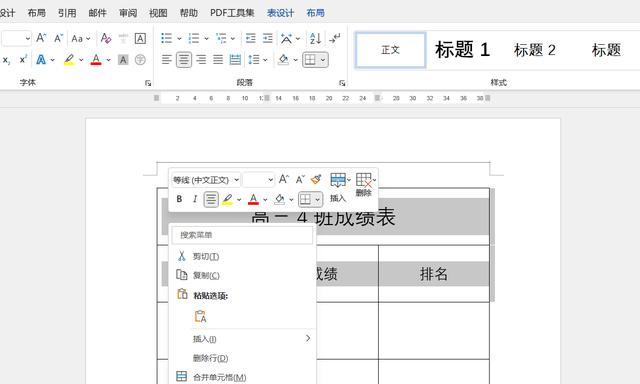
Task: Apply cell shading from ribbon
Action: tap(283, 60)
